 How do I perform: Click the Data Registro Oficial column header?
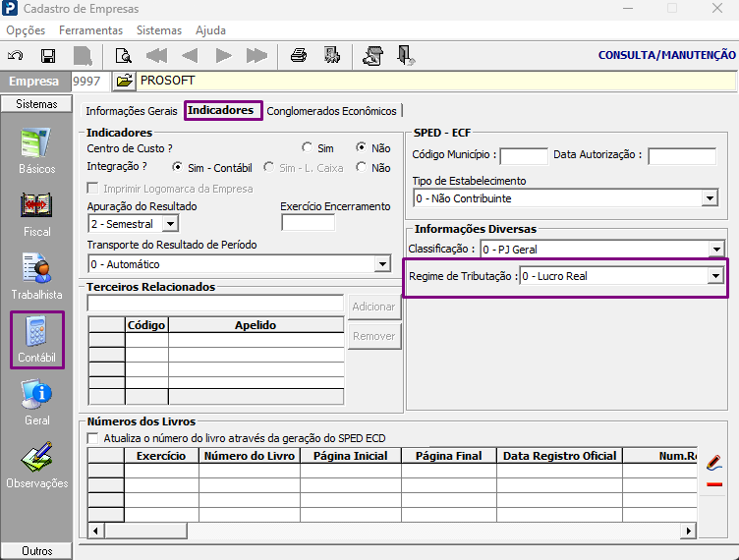point(559,456)
